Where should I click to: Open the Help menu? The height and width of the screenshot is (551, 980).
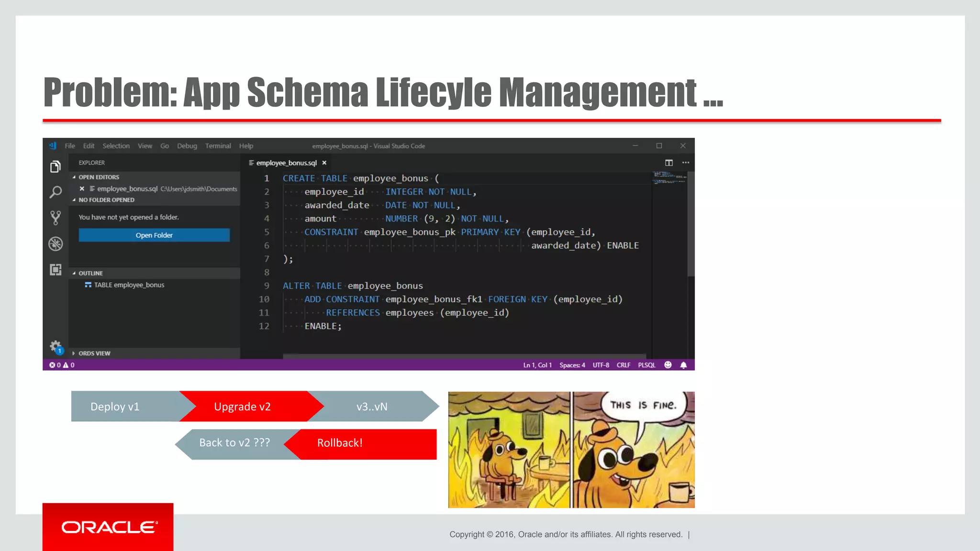tap(246, 146)
